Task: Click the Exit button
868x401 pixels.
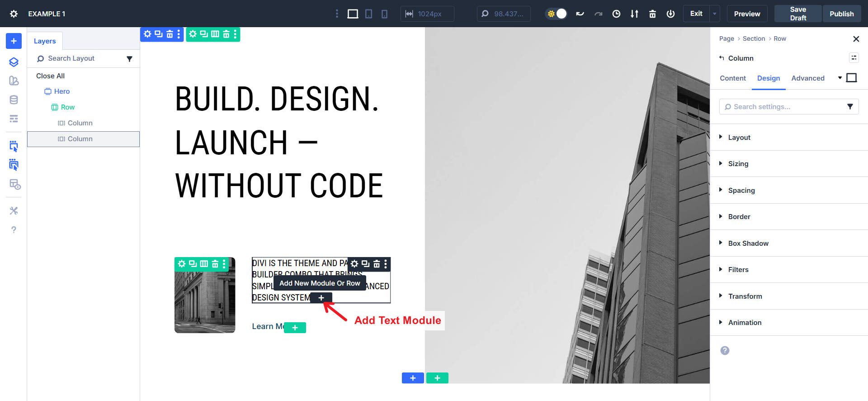Action: (x=696, y=14)
